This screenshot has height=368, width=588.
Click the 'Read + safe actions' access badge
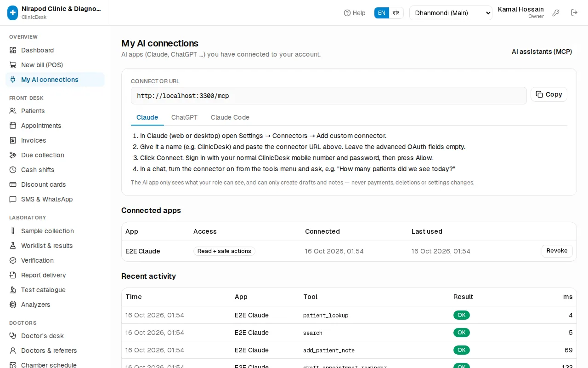[x=224, y=251]
